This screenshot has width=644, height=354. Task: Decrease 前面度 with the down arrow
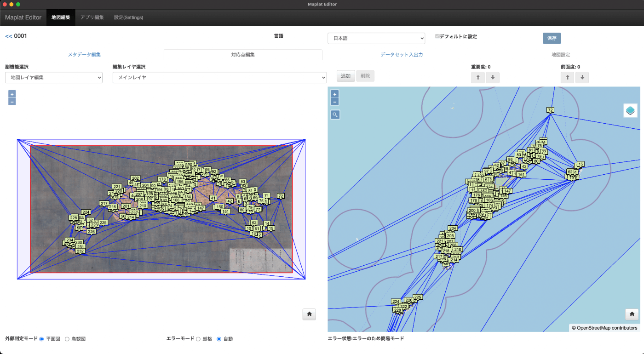(582, 78)
